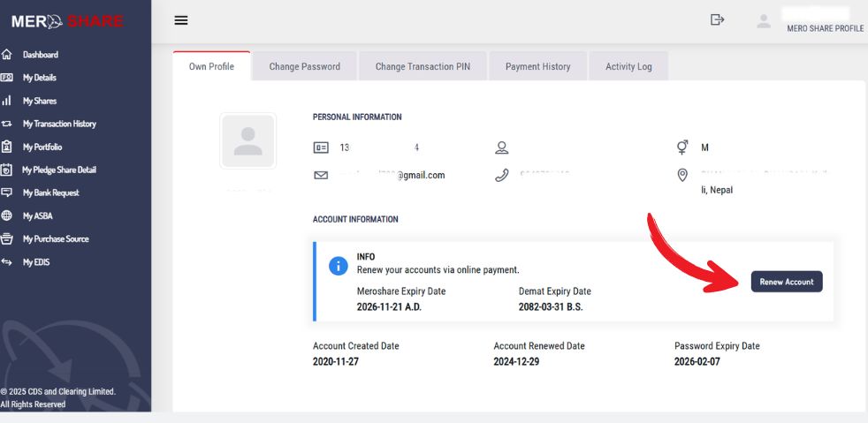
Task: Click the My Portfolio icon
Action: coord(7,147)
